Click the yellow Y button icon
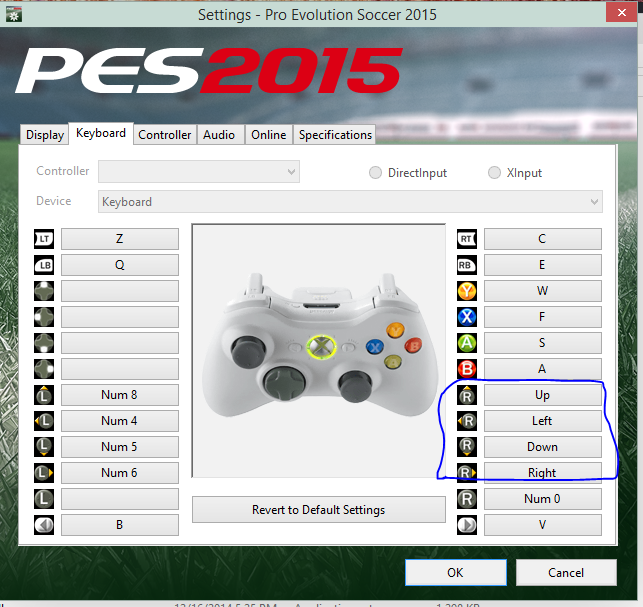The image size is (643, 607). point(467,291)
